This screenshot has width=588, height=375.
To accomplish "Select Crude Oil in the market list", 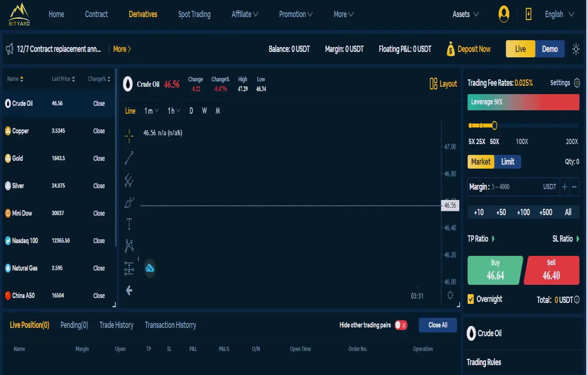I will pyautogui.click(x=58, y=103).
